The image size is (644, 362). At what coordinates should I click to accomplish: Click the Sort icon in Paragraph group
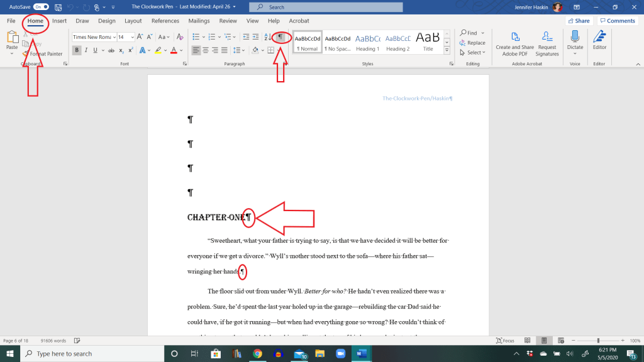coord(267,37)
